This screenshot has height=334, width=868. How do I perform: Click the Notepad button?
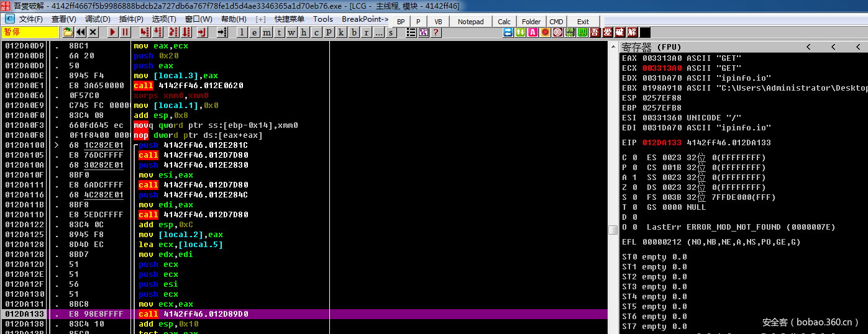[x=470, y=22]
